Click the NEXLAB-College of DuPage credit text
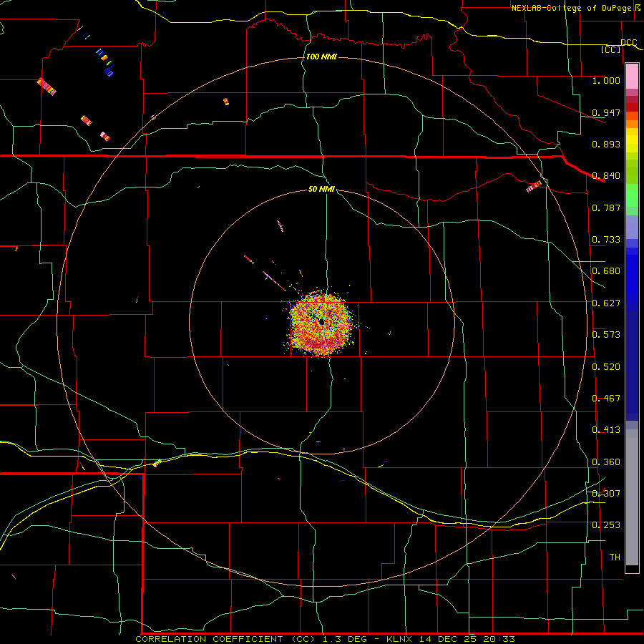 click(571, 8)
